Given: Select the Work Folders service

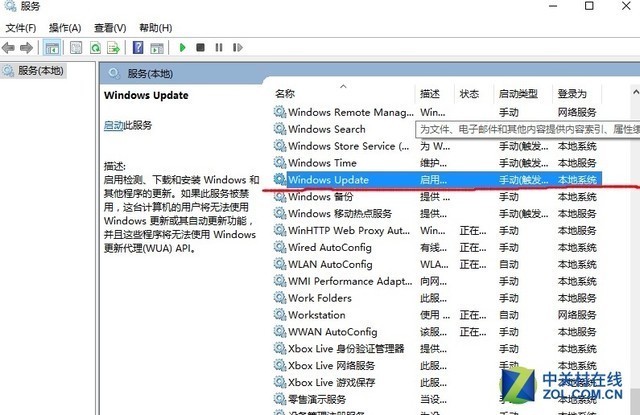Looking at the screenshot, I should [x=437, y=298].
